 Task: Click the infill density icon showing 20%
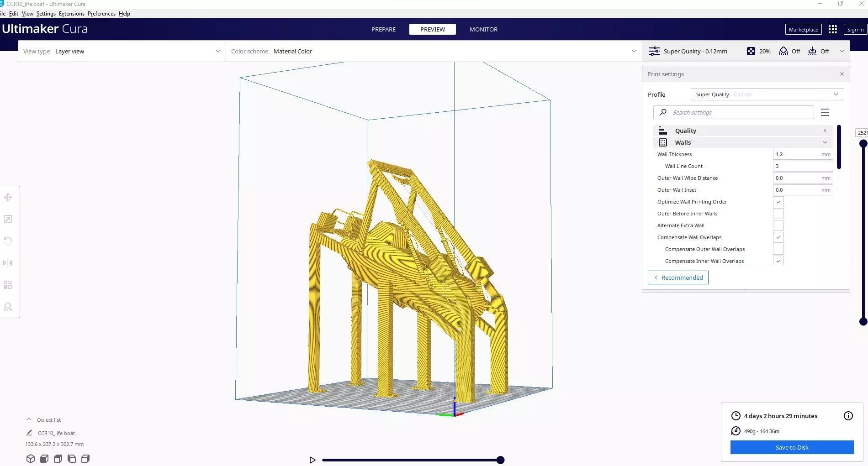(x=751, y=51)
